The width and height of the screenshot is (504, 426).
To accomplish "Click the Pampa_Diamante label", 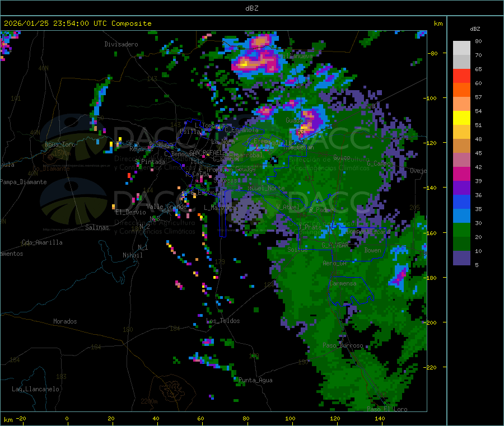I will 24,182.
